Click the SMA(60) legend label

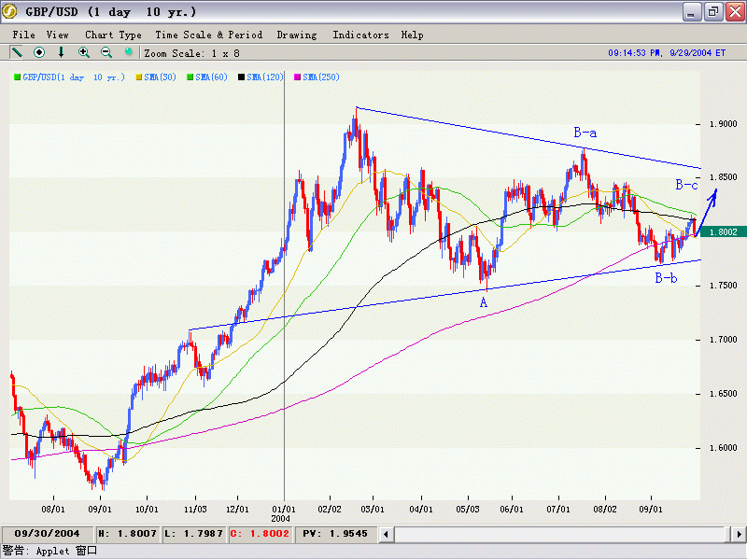coord(212,77)
